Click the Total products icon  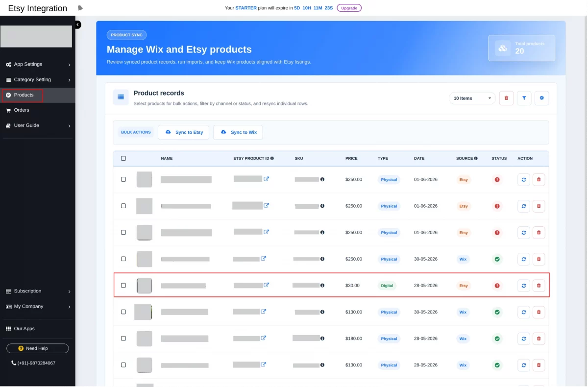(x=503, y=48)
